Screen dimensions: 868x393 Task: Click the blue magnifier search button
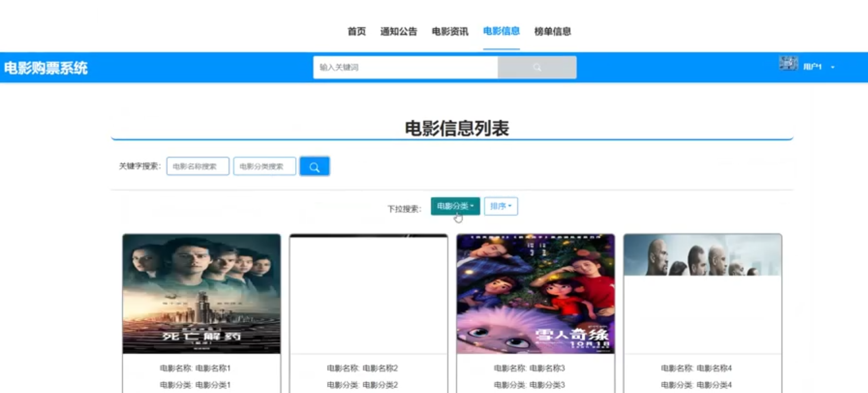(x=314, y=166)
